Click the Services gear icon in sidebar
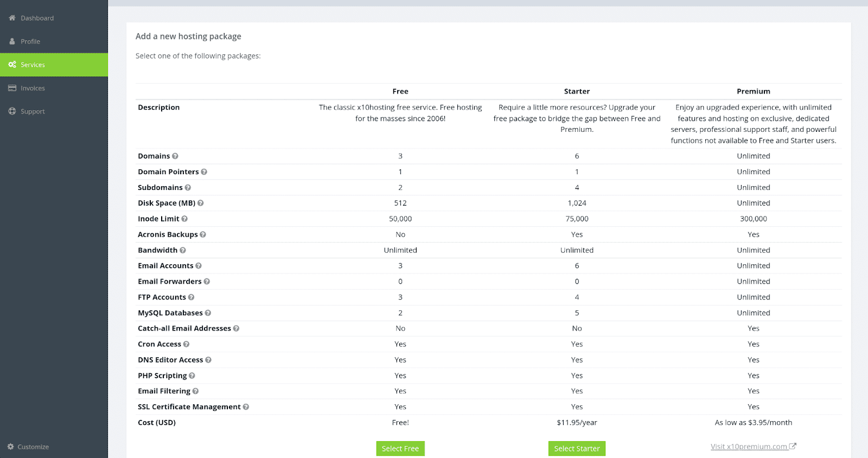The height and width of the screenshot is (458, 868). pyautogui.click(x=11, y=64)
